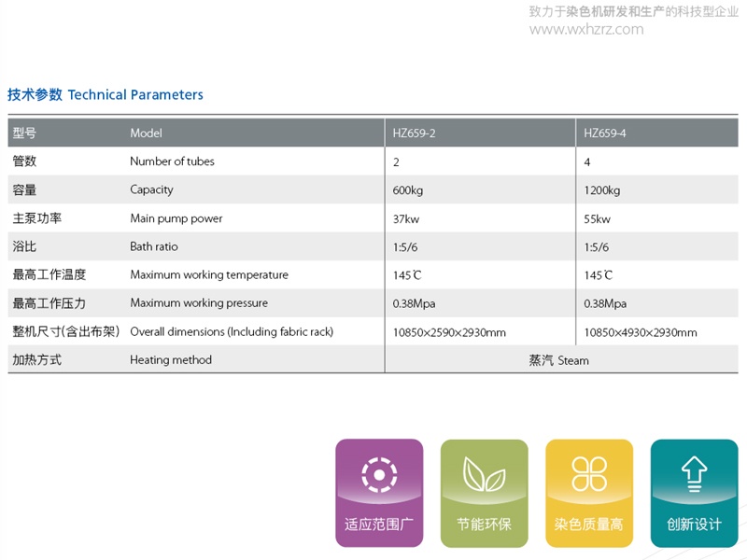
Task: Select the HZ659-2 model column header
Action: [414, 133]
